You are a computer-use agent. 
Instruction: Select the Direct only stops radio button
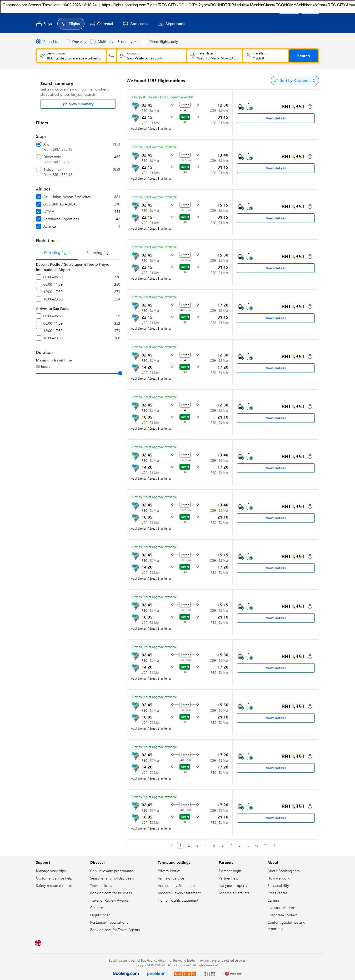(38, 157)
